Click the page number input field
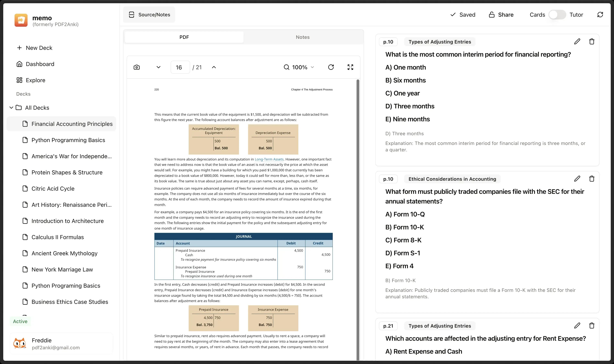The height and width of the screenshot is (364, 614). click(180, 67)
